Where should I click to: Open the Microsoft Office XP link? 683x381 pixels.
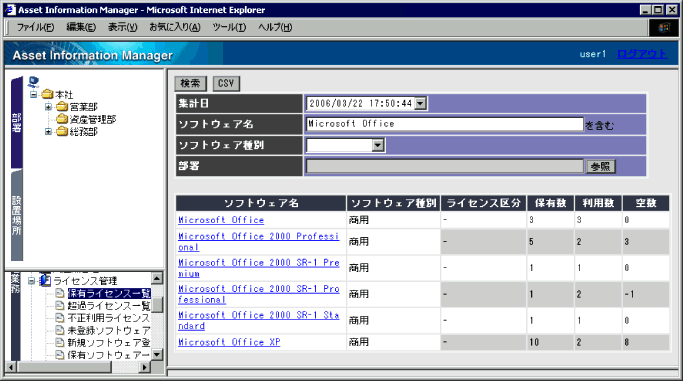(x=229, y=342)
